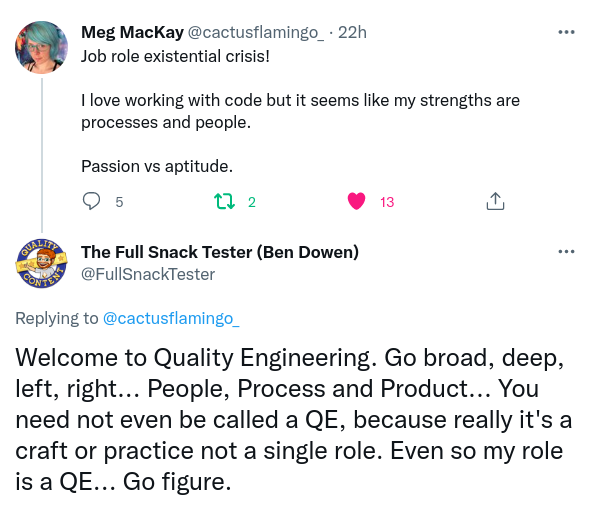Screen dimensions: 593x507
Task: Click the Meg MacKay display name
Action: pos(132,33)
